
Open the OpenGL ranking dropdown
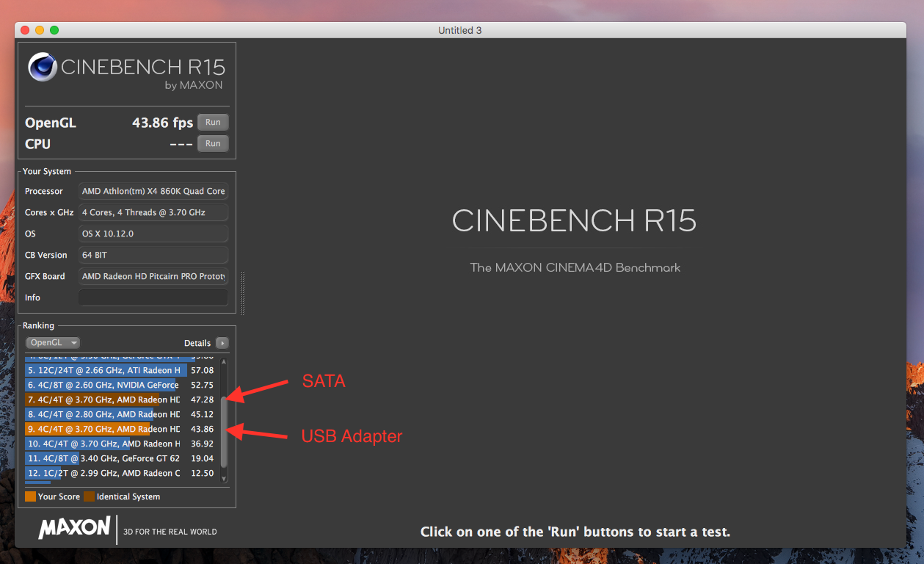(53, 343)
